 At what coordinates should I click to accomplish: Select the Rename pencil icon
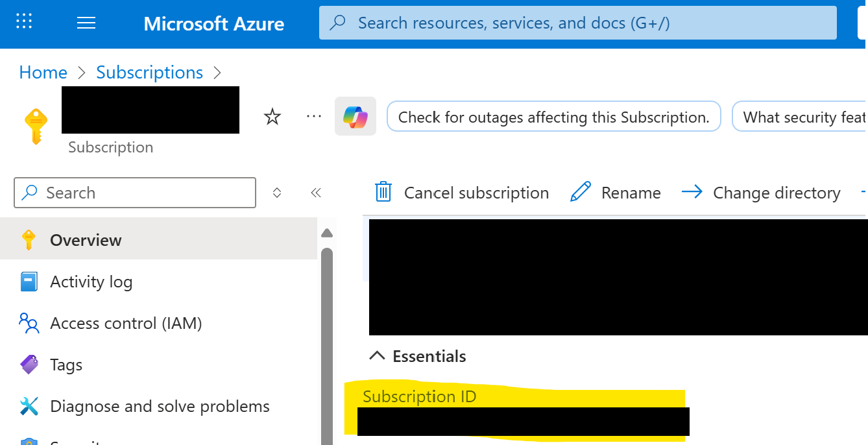pos(579,192)
